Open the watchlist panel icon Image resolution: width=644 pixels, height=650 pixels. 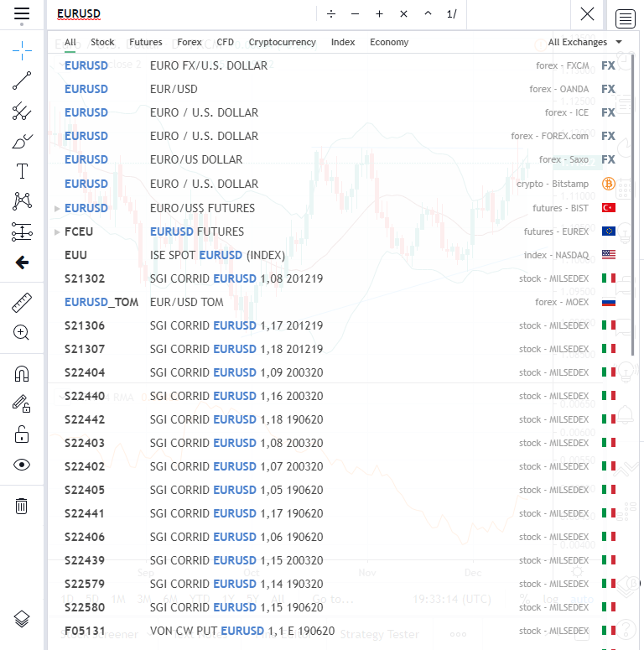click(626, 18)
